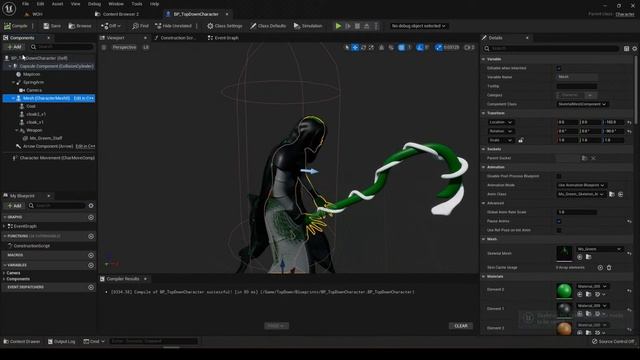This screenshot has height=360, width=640.
Task: Open the Component Class dropdown
Action: click(x=582, y=104)
